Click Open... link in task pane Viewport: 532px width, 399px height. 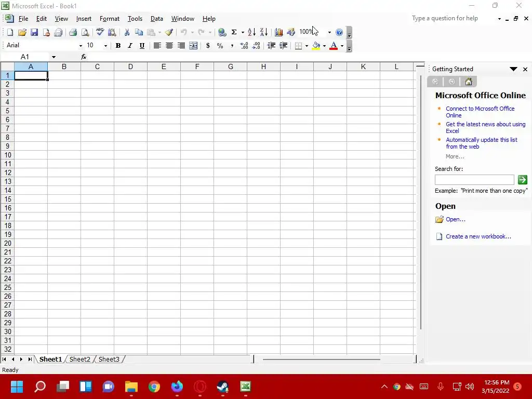pos(455,219)
